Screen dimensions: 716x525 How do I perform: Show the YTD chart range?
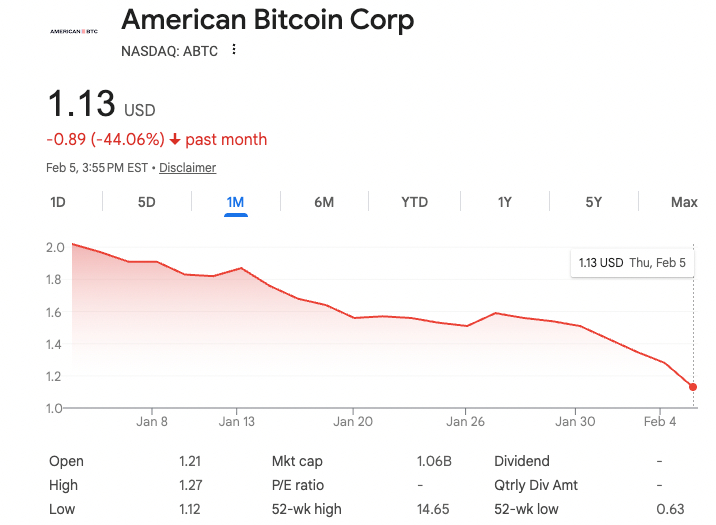click(x=414, y=202)
